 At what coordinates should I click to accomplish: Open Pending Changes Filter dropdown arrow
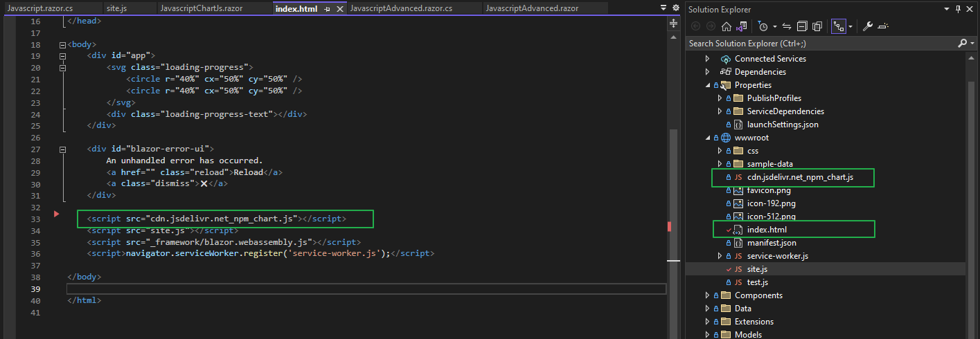tap(775, 26)
